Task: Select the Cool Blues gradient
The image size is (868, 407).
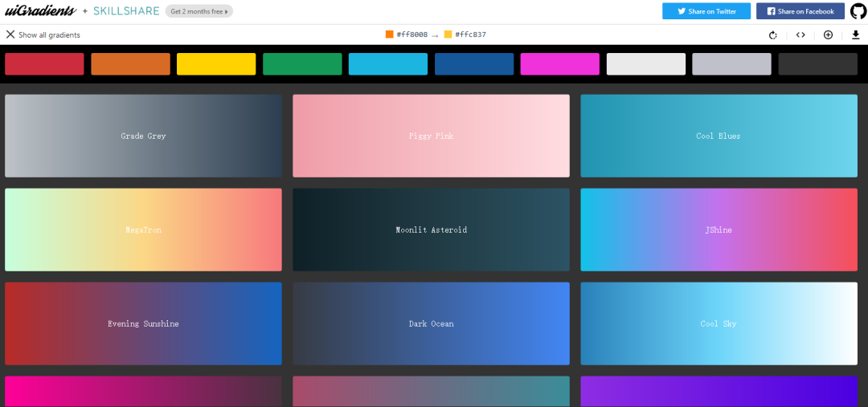Action: pos(719,136)
